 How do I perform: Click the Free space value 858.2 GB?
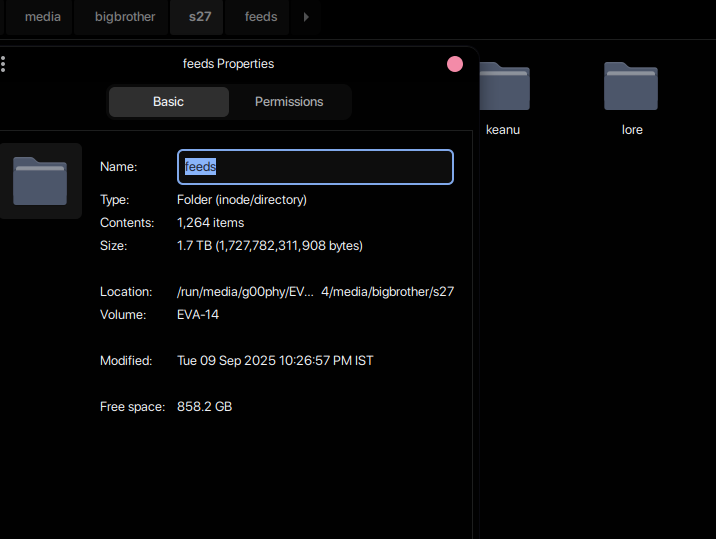click(204, 407)
